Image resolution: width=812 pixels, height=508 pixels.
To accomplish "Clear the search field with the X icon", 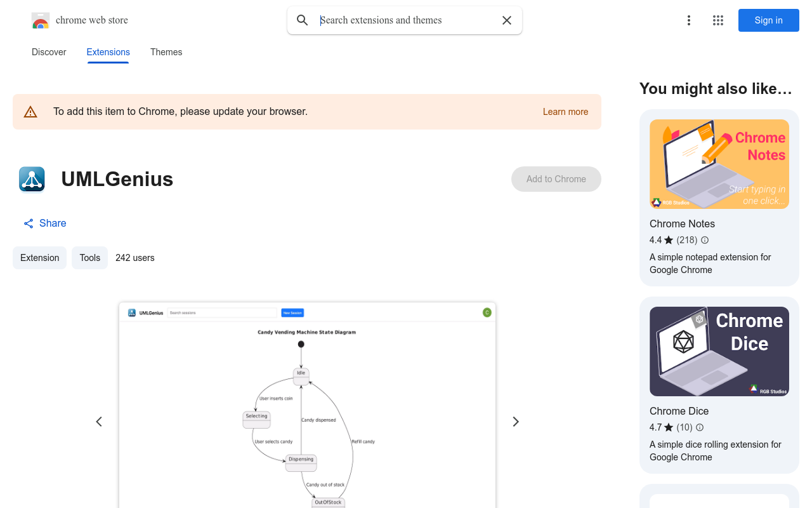I will [x=507, y=20].
